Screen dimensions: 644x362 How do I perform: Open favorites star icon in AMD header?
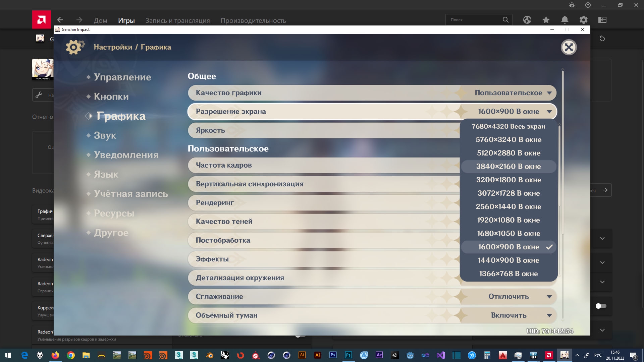click(546, 20)
